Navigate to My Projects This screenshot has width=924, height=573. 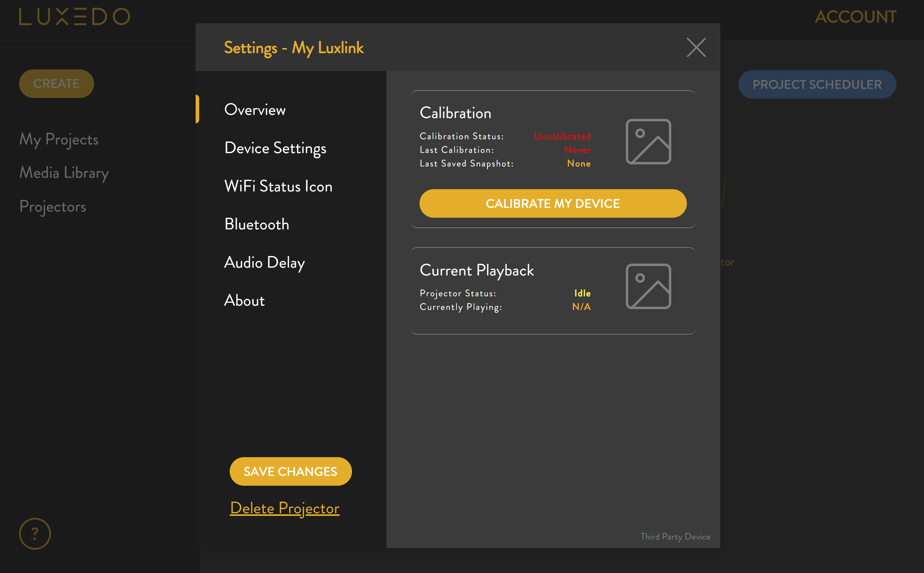tap(59, 140)
